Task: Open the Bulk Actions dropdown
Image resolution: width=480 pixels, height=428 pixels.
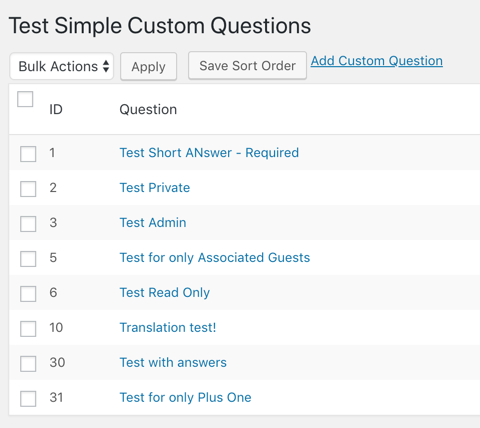Action: click(x=62, y=66)
